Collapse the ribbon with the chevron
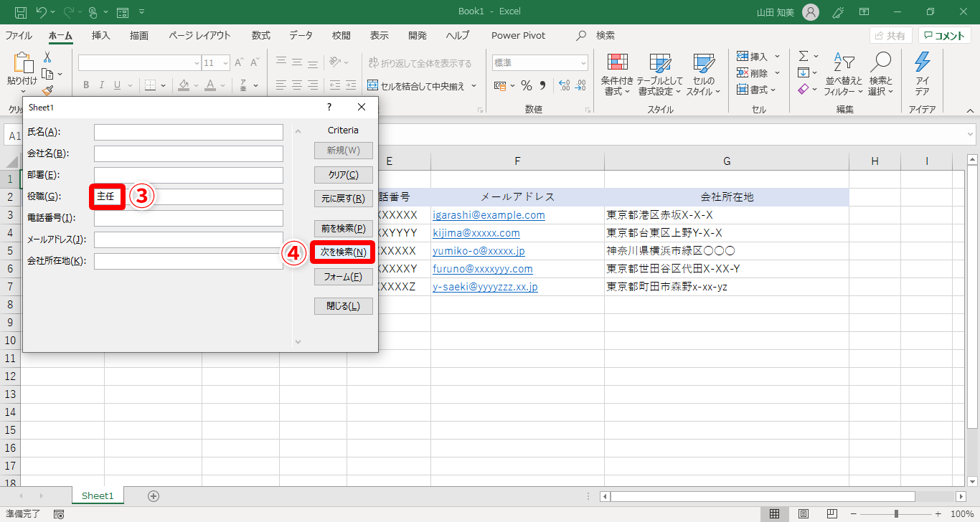 (x=970, y=110)
